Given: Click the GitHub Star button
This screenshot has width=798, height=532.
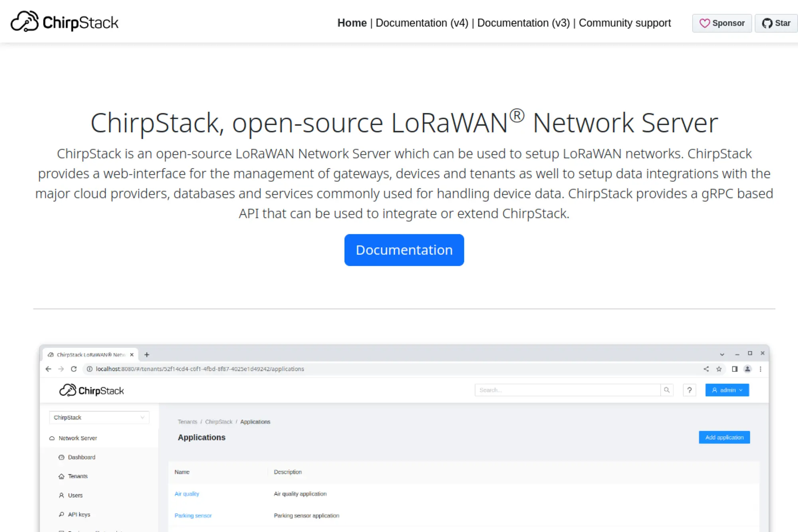Looking at the screenshot, I should tap(776, 23).
